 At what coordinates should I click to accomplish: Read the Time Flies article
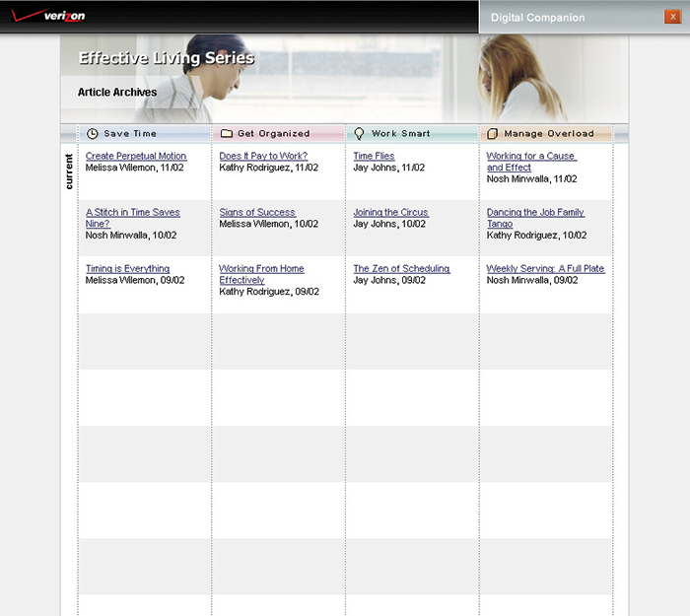pos(374,156)
